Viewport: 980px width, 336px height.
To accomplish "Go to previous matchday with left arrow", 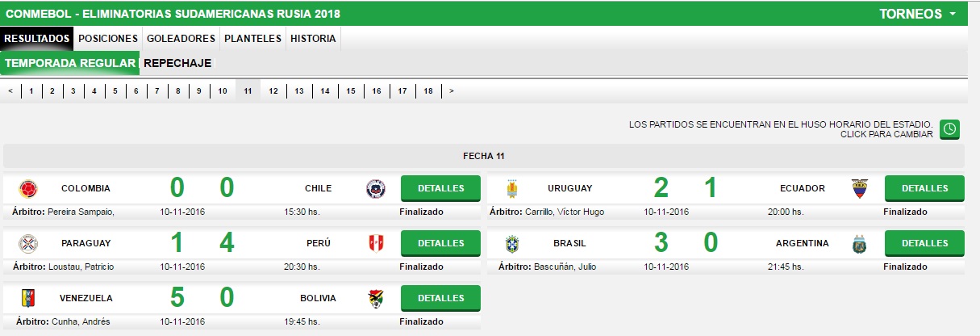I will coord(10,91).
